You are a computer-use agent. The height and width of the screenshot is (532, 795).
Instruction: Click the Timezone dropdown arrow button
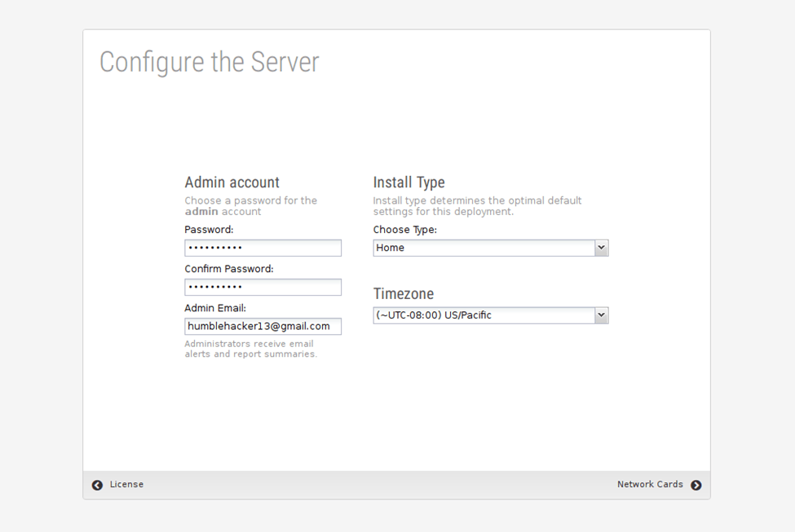click(601, 315)
